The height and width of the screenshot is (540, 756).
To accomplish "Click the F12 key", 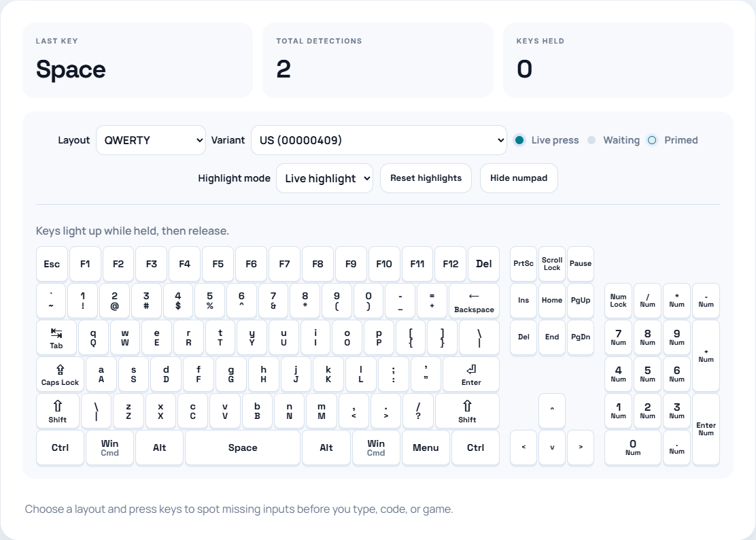I will (x=450, y=264).
